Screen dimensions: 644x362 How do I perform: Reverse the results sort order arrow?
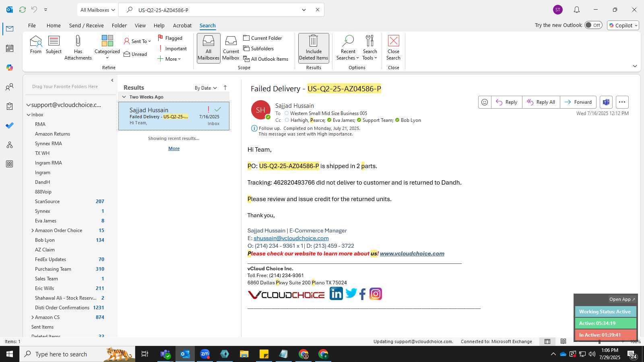225,88
